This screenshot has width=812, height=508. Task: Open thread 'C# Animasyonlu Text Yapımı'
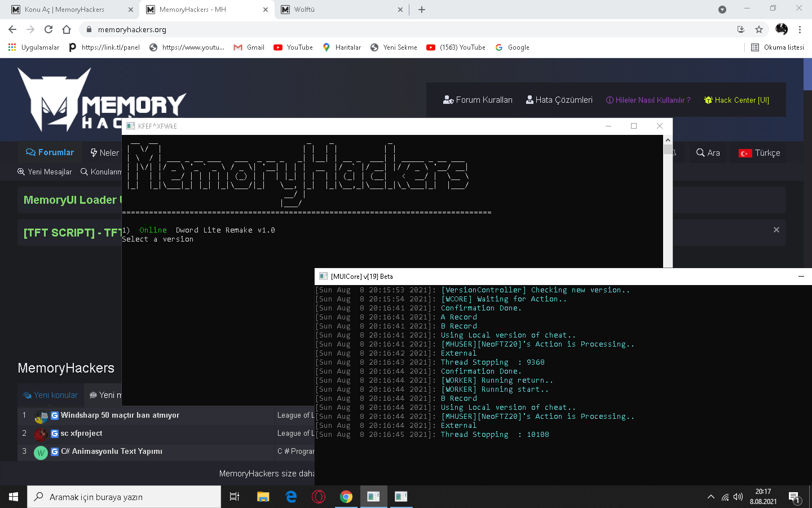pyautogui.click(x=112, y=452)
